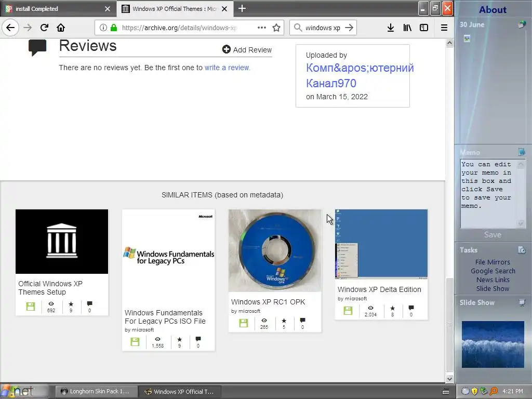Toggle the sidebar view icon
The width and height of the screenshot is (532, 399).
point(424,28)
